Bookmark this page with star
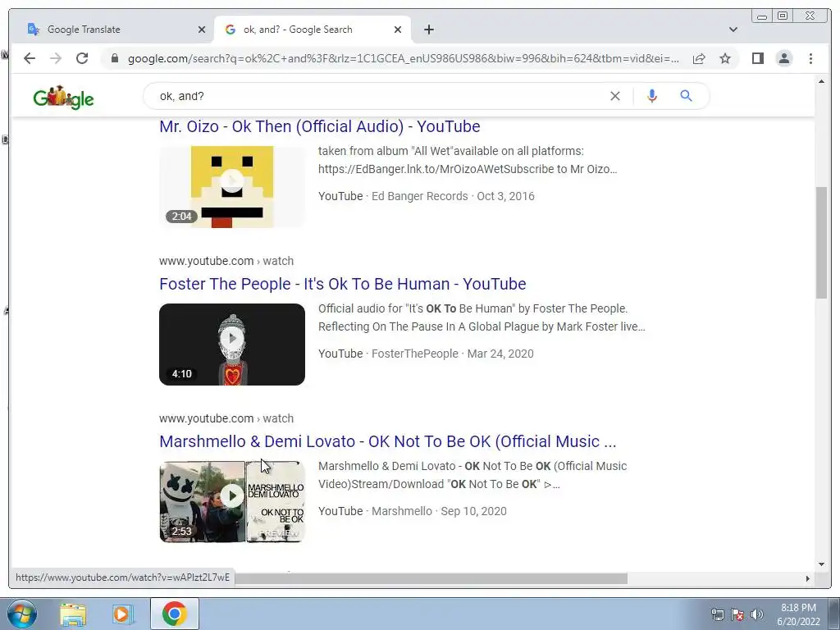The height and width of the screenshot is (630, 840). click(725, 58)
